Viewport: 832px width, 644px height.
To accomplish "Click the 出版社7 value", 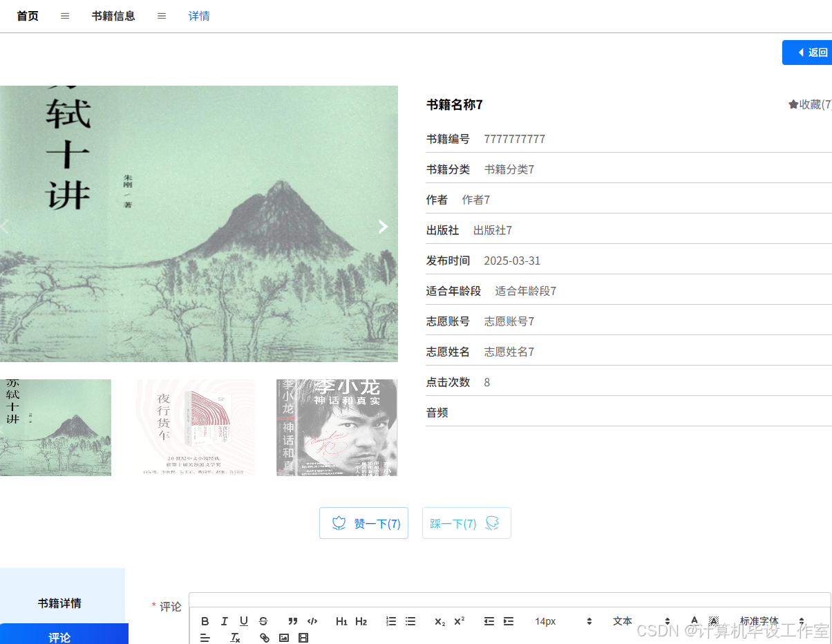I will (x=493, y=230).
